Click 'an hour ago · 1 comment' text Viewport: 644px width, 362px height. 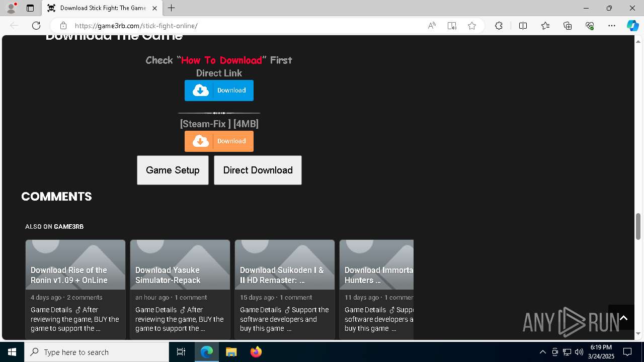point(171,297)
